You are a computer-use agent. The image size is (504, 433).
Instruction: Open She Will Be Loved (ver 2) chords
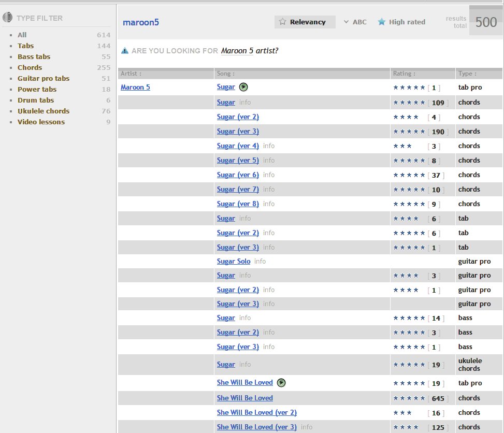point(256,412)
